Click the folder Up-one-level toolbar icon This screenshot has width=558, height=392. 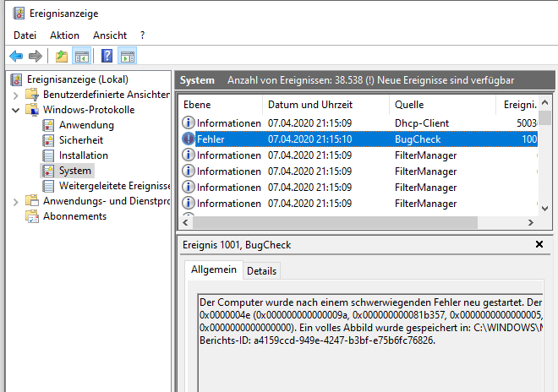62,57
